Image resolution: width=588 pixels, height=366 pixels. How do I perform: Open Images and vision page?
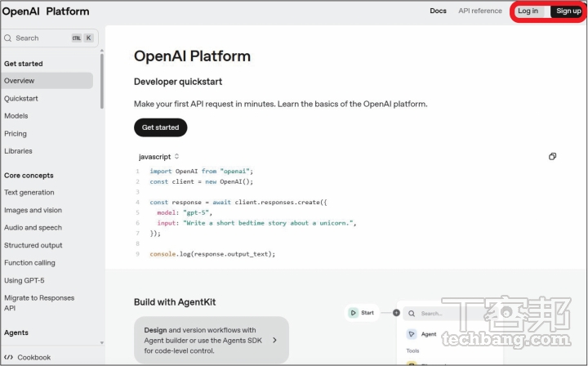point(33,210)
